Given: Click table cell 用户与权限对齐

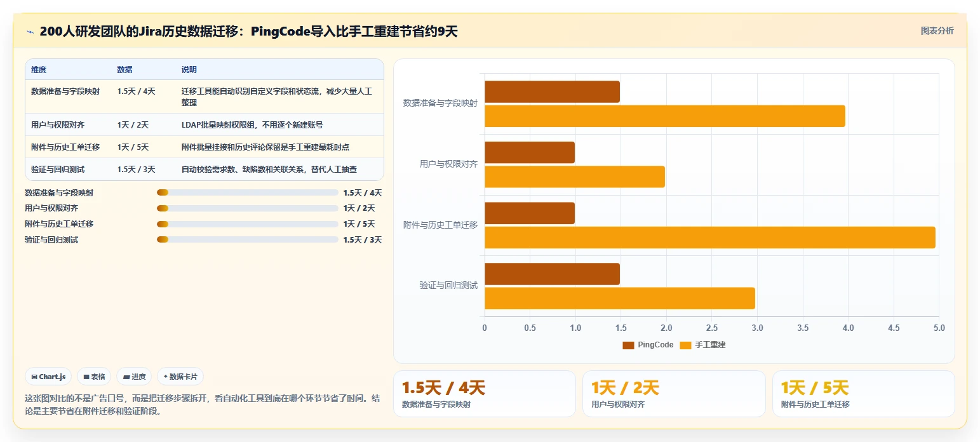Looking at the screenshot, I should (58, 124).
